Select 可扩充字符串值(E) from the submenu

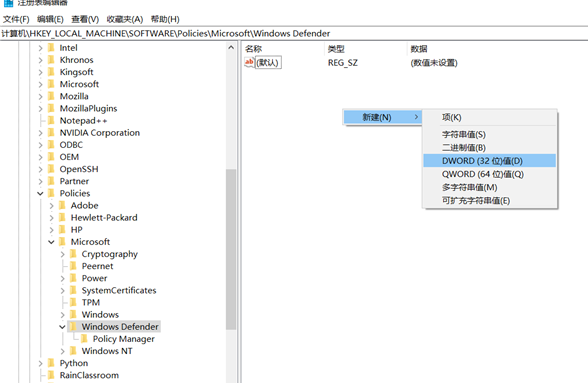[x=489, y=200]
